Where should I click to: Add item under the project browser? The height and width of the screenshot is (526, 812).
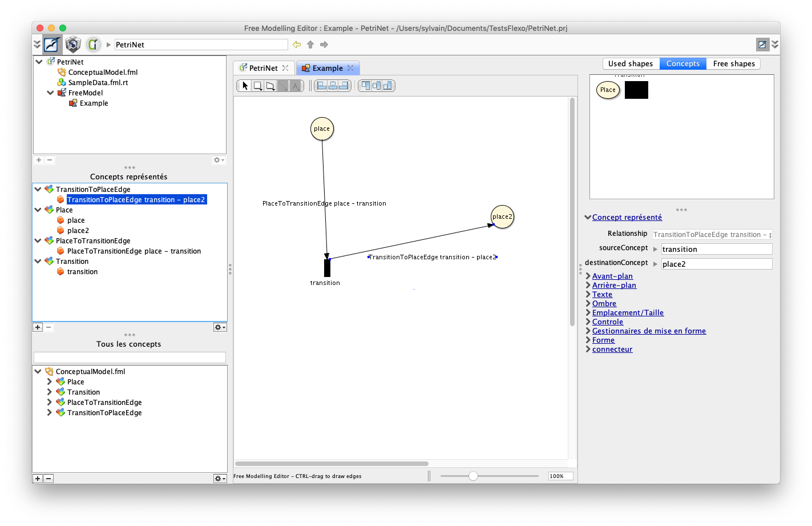39,160
